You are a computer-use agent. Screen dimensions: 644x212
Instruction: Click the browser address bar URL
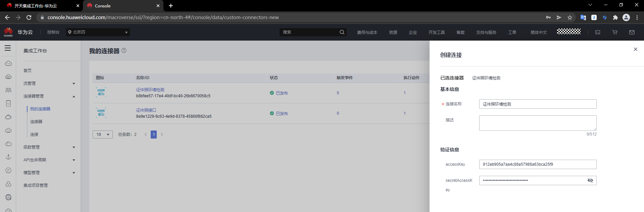point(163,17)
